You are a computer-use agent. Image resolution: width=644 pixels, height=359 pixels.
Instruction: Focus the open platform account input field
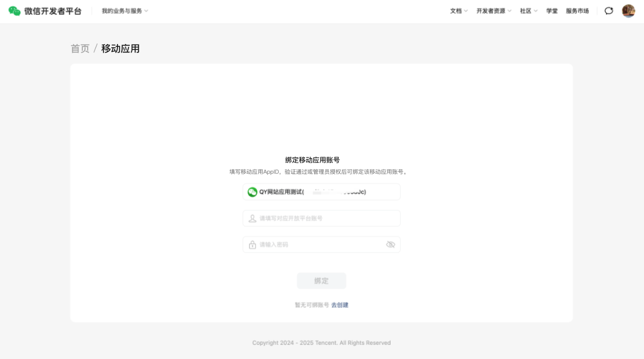pyautogui.click(x=326, y=219)
